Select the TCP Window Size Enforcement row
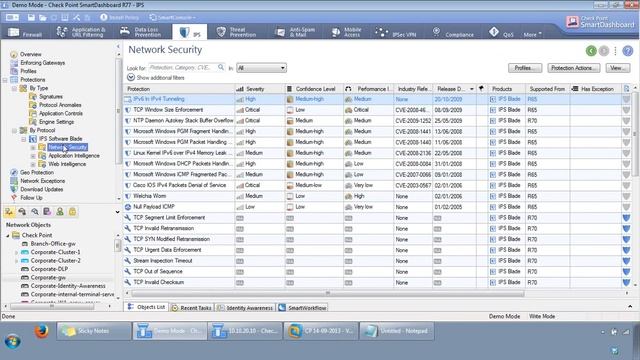This screenshot has height=360, width=640. click(376, 110)
